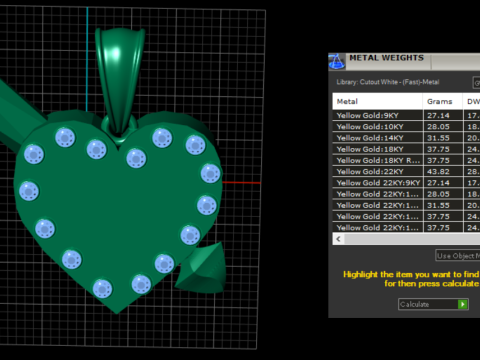Select the Yellow Gold:22KY row
480x360 pixels.
[x=406, y=172]
